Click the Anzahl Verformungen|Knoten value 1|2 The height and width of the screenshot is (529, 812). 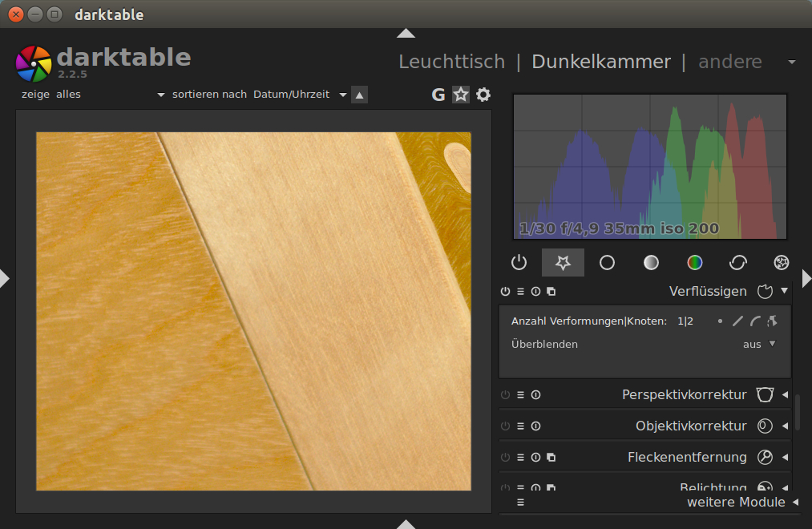(685, 321)
